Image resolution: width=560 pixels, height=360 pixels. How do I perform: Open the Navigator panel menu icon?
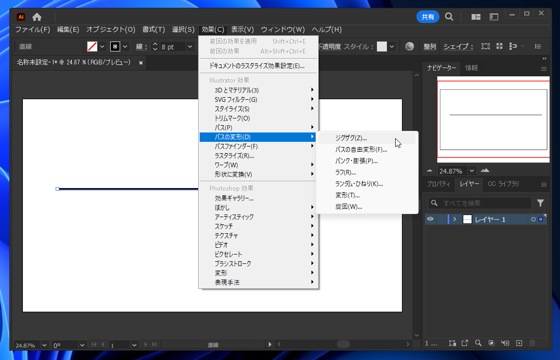click(x=544, y=69)
